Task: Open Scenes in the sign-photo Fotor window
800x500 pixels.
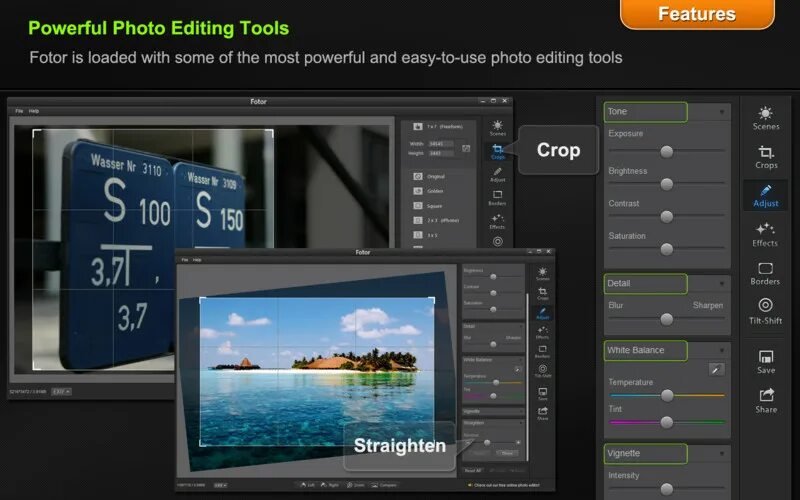Action: click(497, 128)
